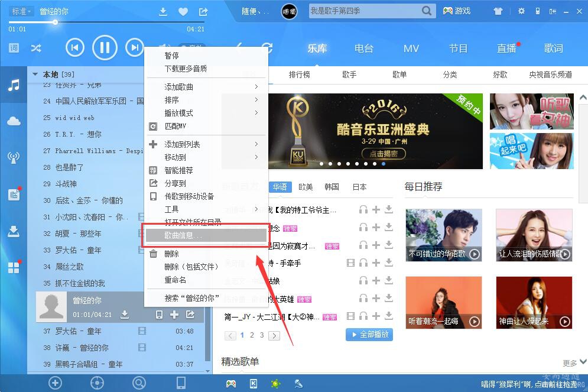Click locate current song icon bottom bar
This screenshot has width=588, height=392.
coord(97,383)
